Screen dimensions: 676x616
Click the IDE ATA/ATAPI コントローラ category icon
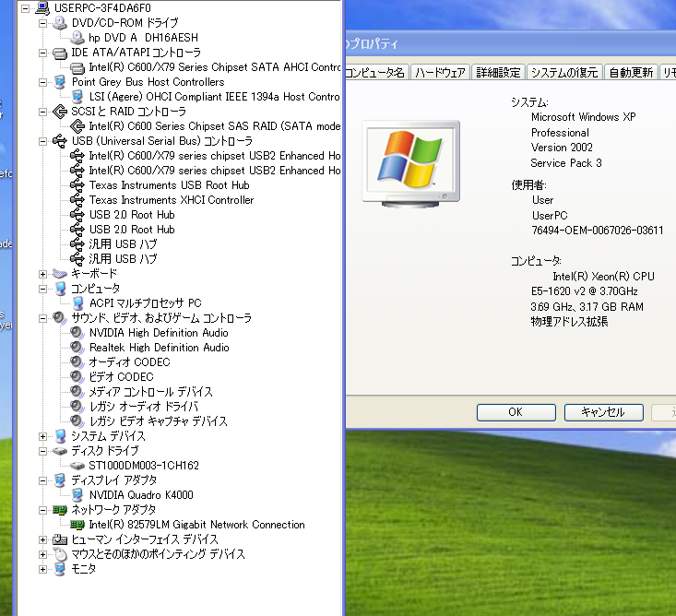pyautogui.click(x=60, y=53)
